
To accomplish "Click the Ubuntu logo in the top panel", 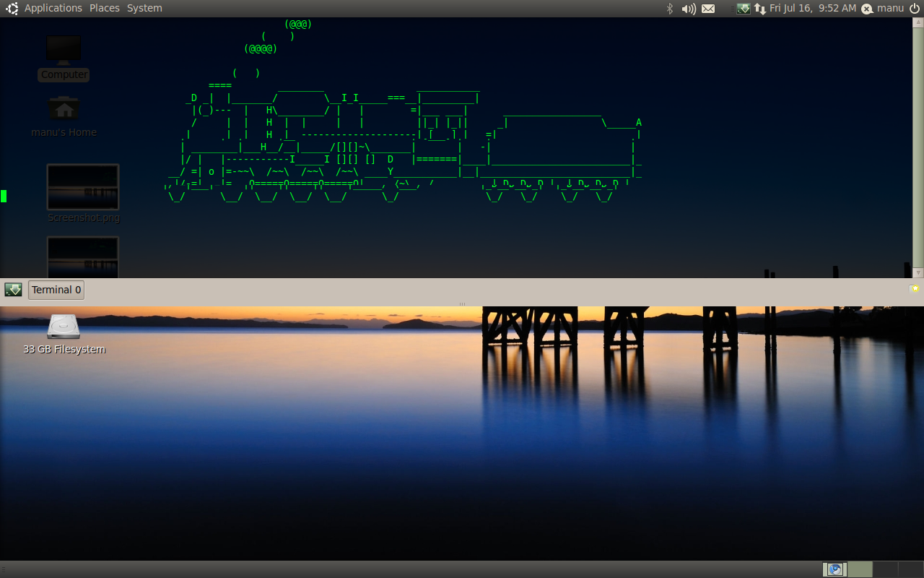I will (x=12, y=8).
